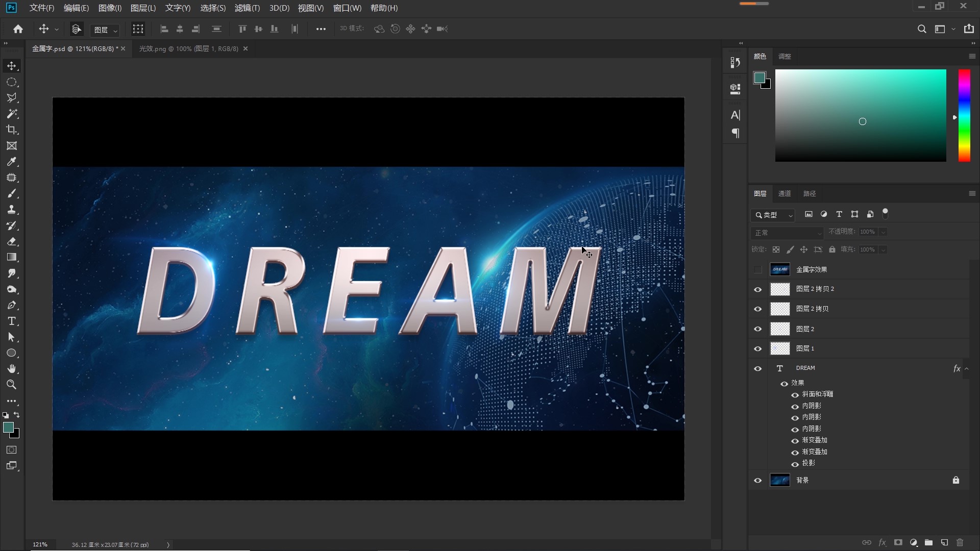Select the Zoom tool in toolbar
This screenshot has height=551, width=980.
(x=12, y=385)
